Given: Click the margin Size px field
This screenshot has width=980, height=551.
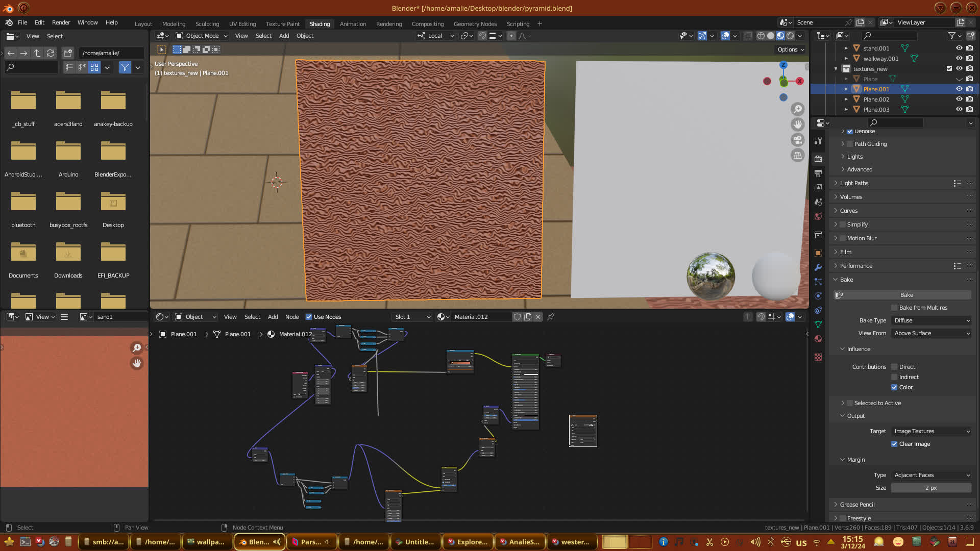Looking at the screenshot, I should click(x=930, y=488).
